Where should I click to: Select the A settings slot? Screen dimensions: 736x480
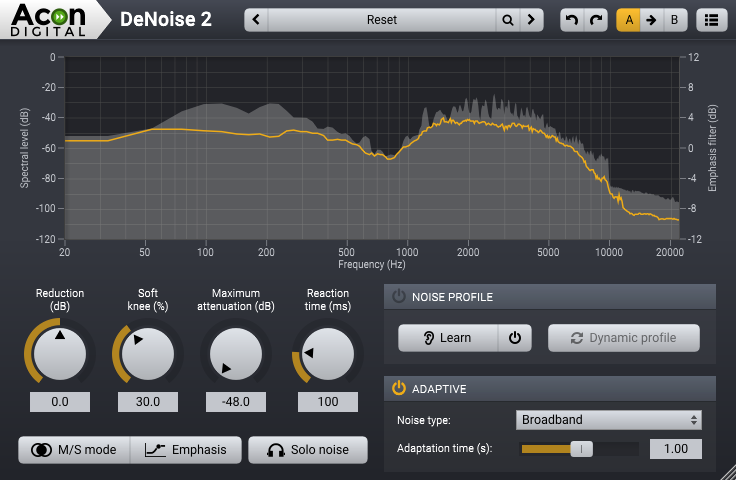click(x=629, y=20)
